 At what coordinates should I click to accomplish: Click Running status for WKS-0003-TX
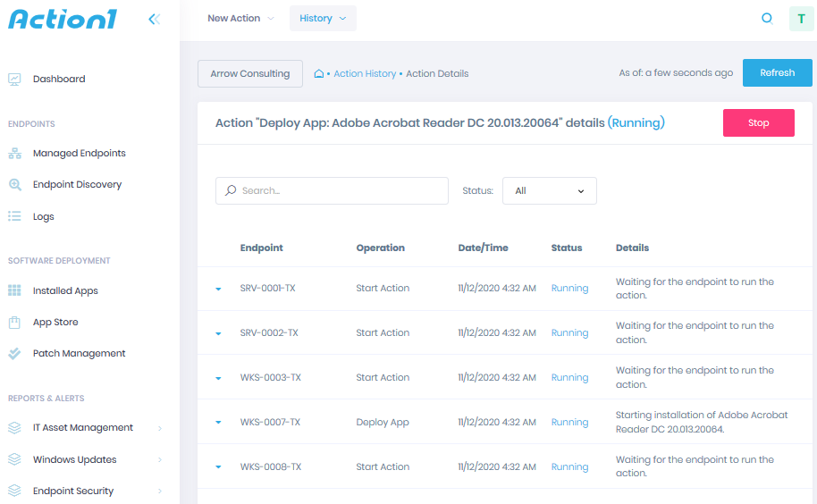569,377
